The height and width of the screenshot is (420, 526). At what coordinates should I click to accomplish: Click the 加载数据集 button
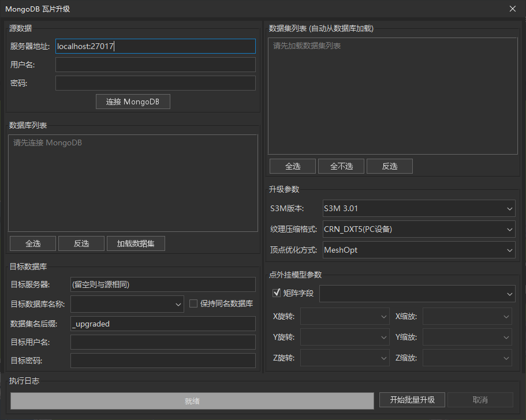click(x=136, y=243)
